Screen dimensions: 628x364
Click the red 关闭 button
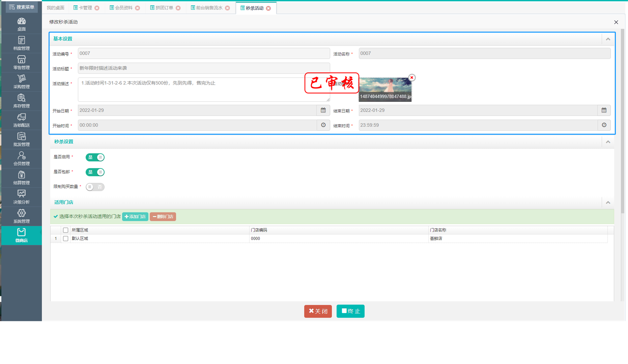tap(318, 311)
